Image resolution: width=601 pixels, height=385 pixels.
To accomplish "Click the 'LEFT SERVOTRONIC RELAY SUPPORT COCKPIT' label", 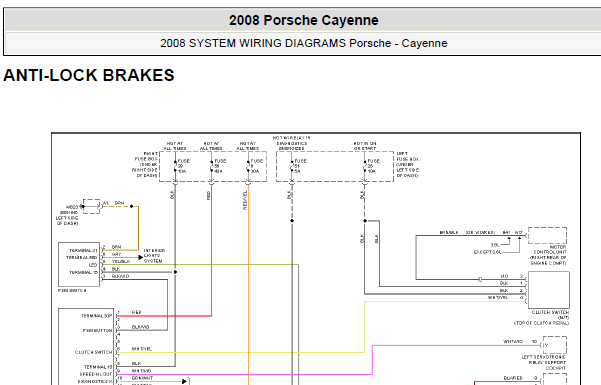I will tap(544, 362).
